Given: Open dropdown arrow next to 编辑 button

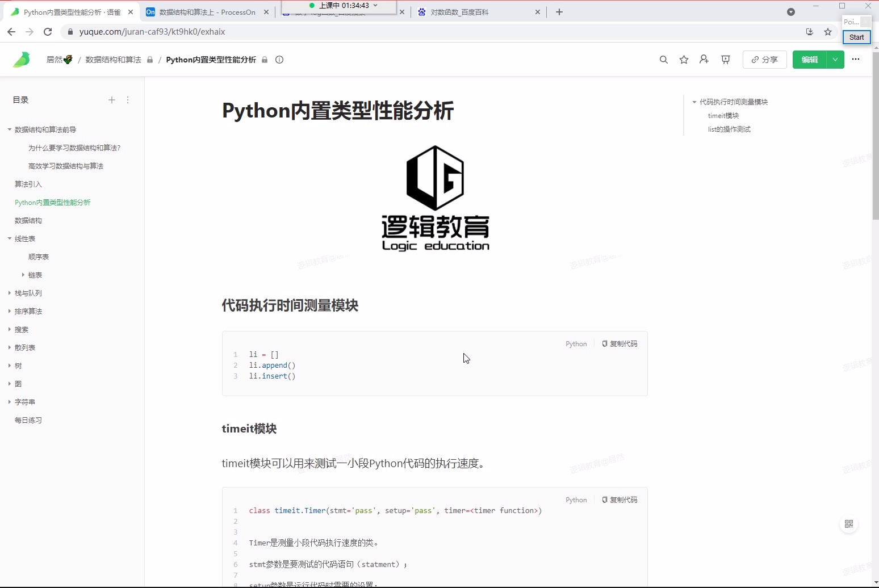Looking at the screenshot, I should click(x=835, y=60).
